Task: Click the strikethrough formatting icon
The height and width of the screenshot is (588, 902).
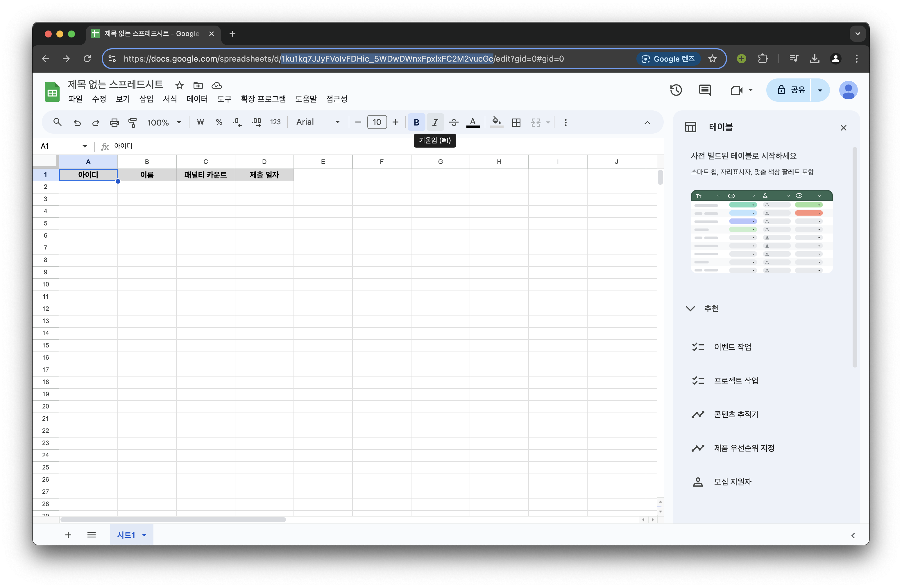Action: (x=454, y=122)
